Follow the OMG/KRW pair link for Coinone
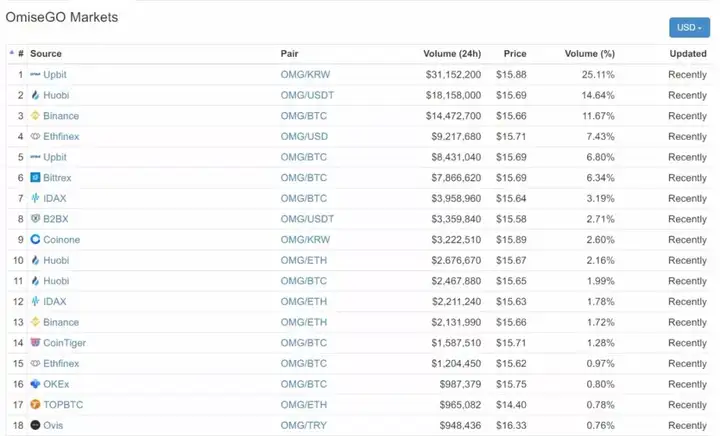720x436 pixels. tap(305, 240)
